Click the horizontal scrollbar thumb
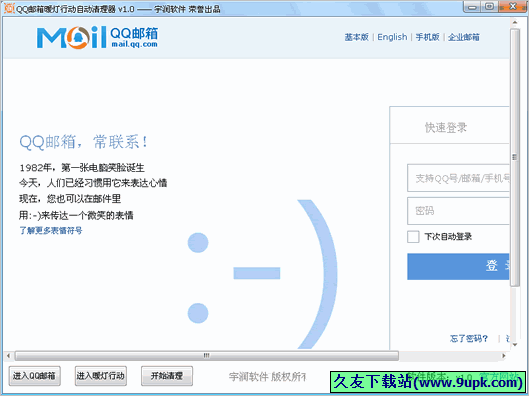Image resolution: width=529 pixels, height=396 pixels. pyautogui.click(x=207, y=356)
